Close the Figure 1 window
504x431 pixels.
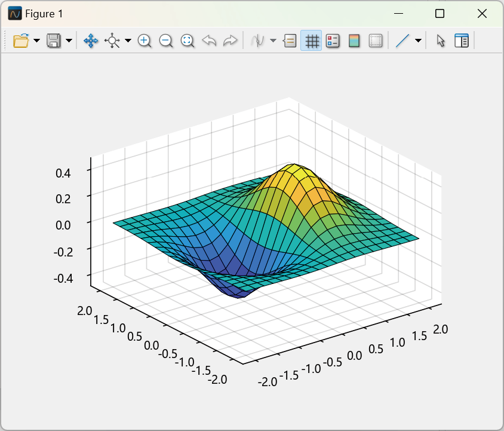click(482, 14)
